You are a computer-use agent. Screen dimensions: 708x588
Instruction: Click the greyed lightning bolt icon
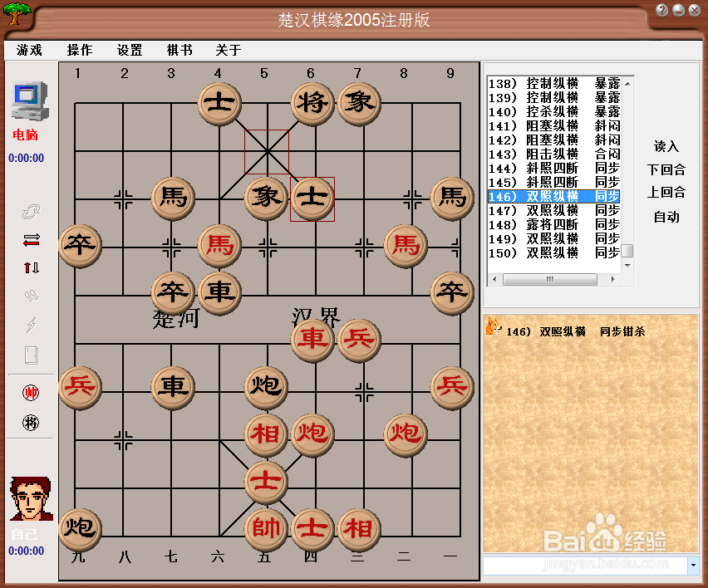(31, 325)
